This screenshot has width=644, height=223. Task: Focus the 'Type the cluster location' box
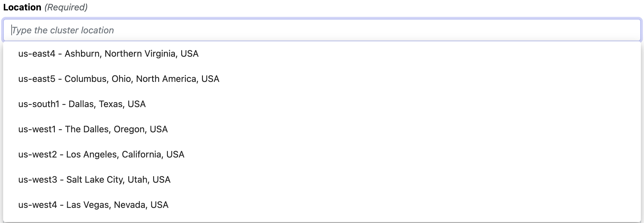(x=321, y=30)
